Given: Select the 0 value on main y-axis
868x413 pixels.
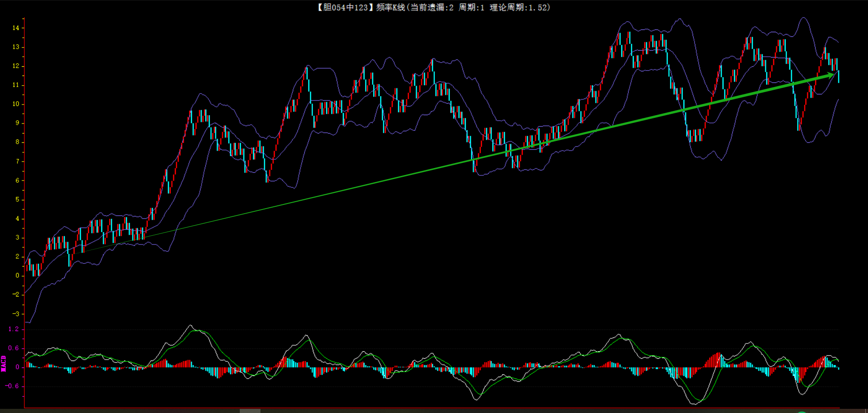Looking at the screenshot, I should (x=17, y=276).
